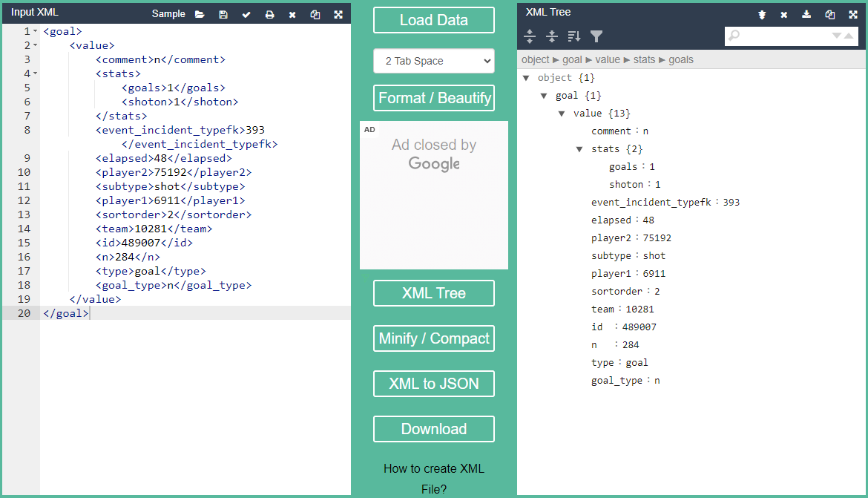
Task: Open the 2 Tab Space dropdown
Action: pos(433,61)
